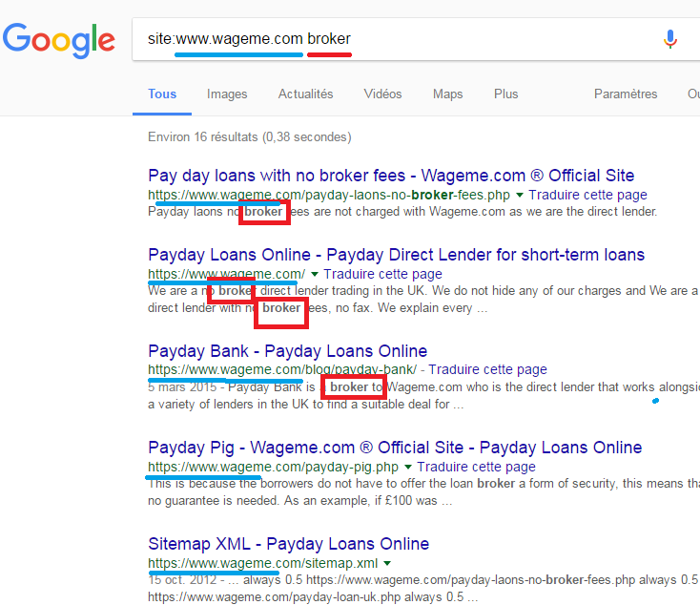This screenshot has width=700, height=605.
Task: Select the Tous results tab
Action: [x=162, y=94]
